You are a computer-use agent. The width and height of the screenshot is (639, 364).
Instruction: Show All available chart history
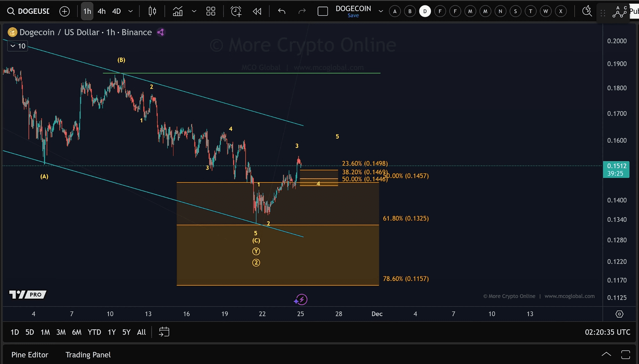pos(142,332)
